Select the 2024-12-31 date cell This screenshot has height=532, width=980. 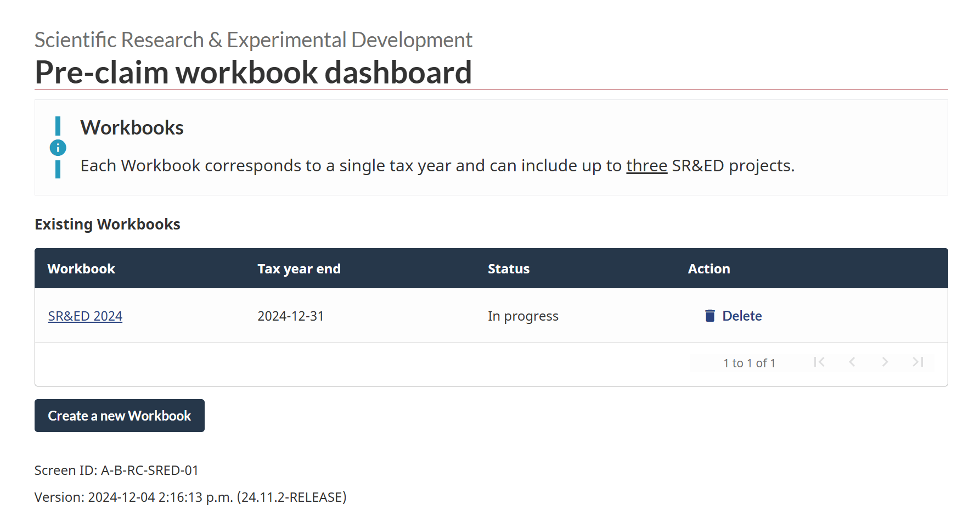(x=291, y=316)
